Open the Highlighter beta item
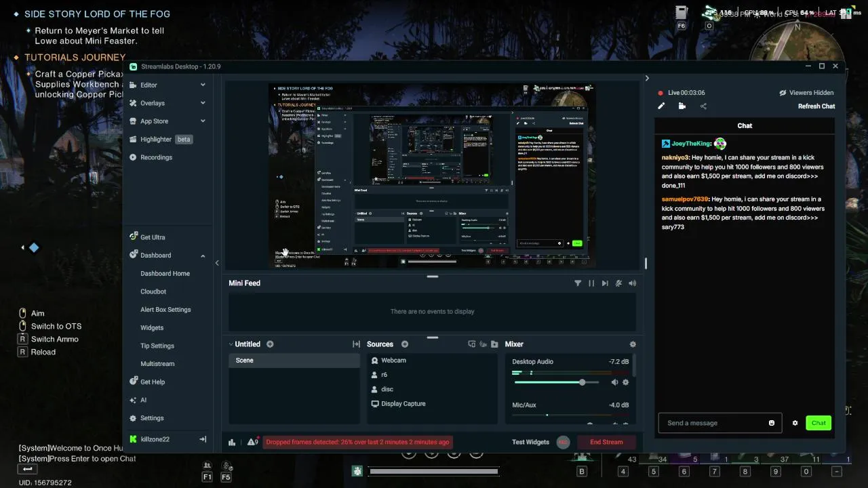 point(161,139)
